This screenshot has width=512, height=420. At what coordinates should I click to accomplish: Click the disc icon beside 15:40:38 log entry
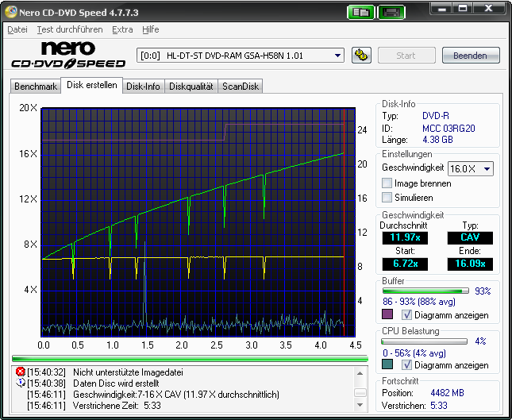[x=21, y=383]
